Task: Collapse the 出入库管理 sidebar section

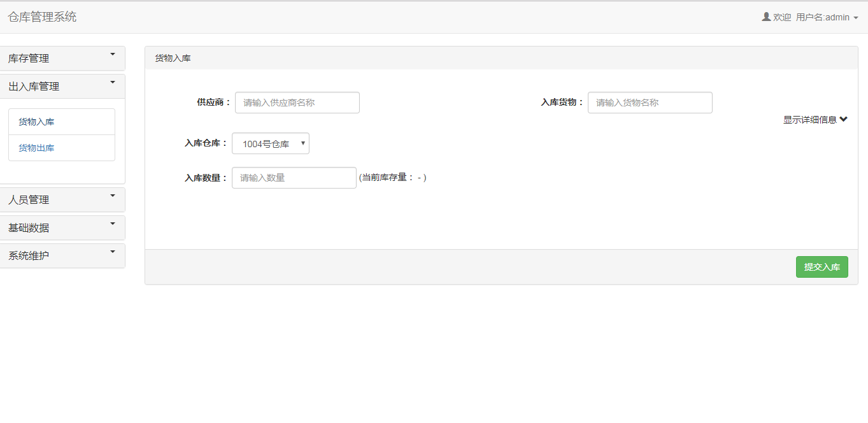Action: pos(62,86)
